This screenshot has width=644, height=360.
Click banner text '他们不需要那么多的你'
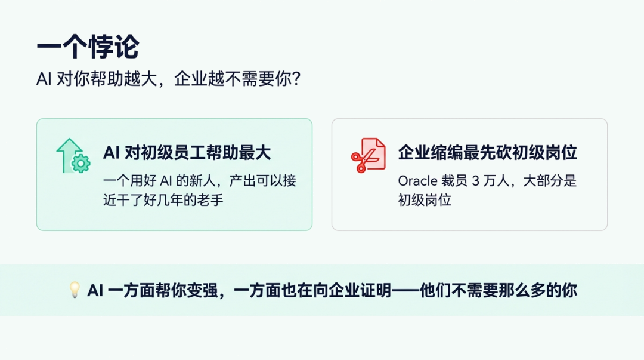pos(498,291)
